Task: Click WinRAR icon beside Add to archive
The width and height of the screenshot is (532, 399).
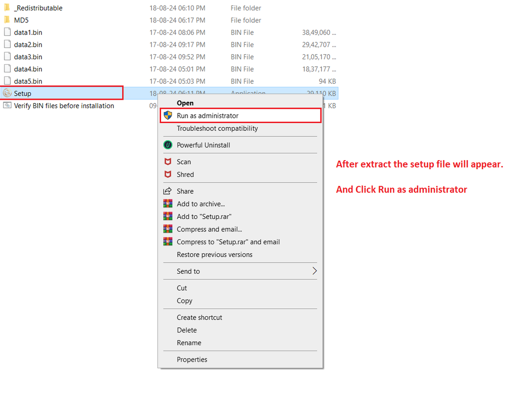Action: [168, 203]
